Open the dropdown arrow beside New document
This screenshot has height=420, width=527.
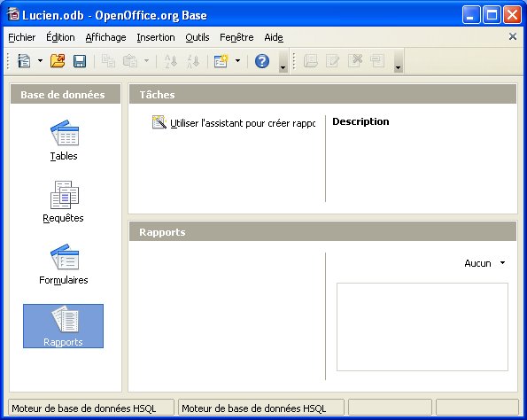coord(40,61)
